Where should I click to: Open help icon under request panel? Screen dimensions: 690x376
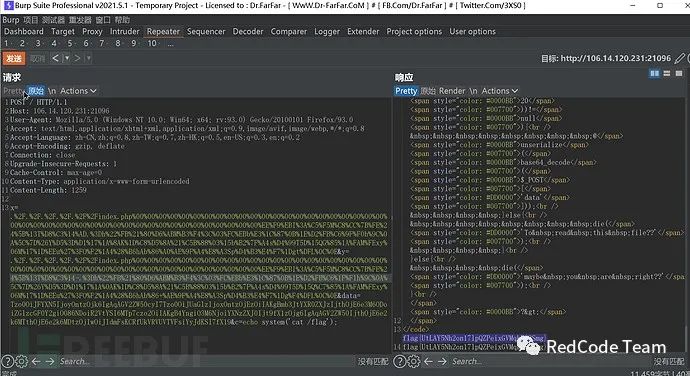[x=7, y=361]
